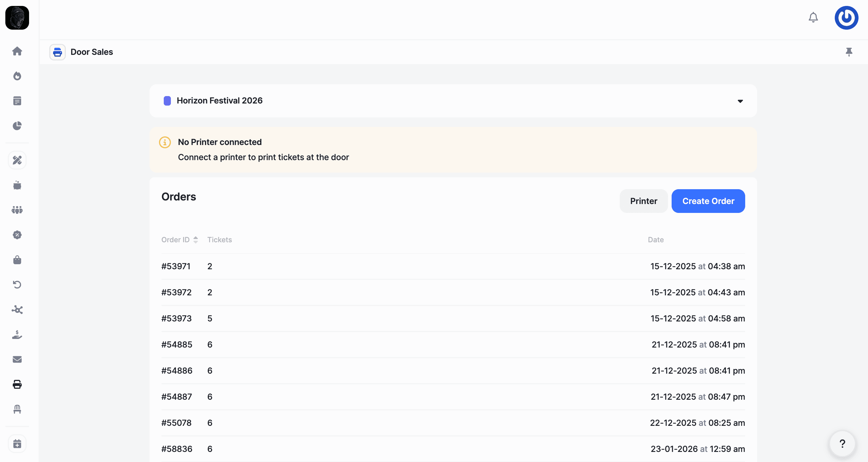This screenshot has width=868, height=462.
Task: Open the calendar plus icon at bottom
Action: [x=17, y=444]
